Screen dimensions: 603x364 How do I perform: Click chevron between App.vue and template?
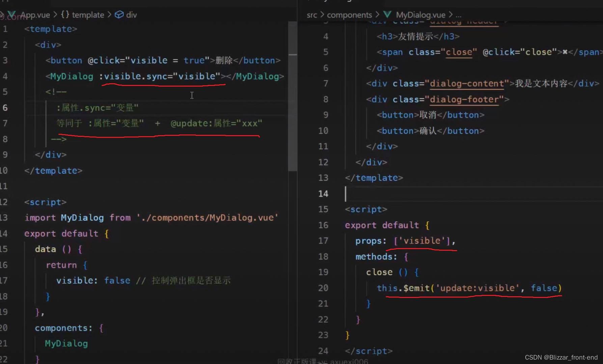tap(55, 15)
